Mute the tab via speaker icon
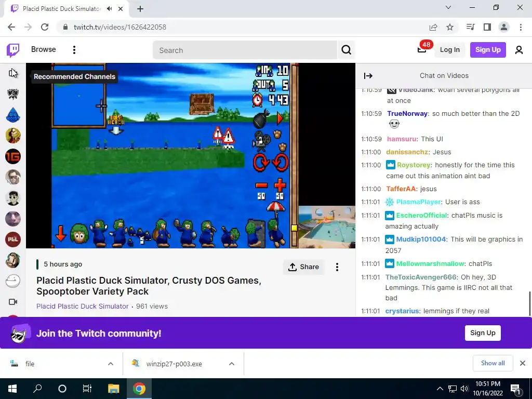Image resolution: width=532 pixels, height=399 pixels. (x=109, y=9)
